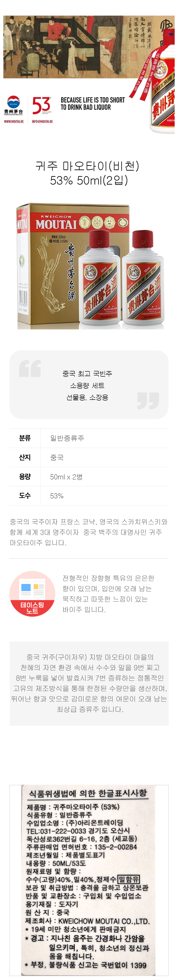Click the 도수 53% table row
The image size is (178, 980).
pyautogui.click(x=89, y=496)
